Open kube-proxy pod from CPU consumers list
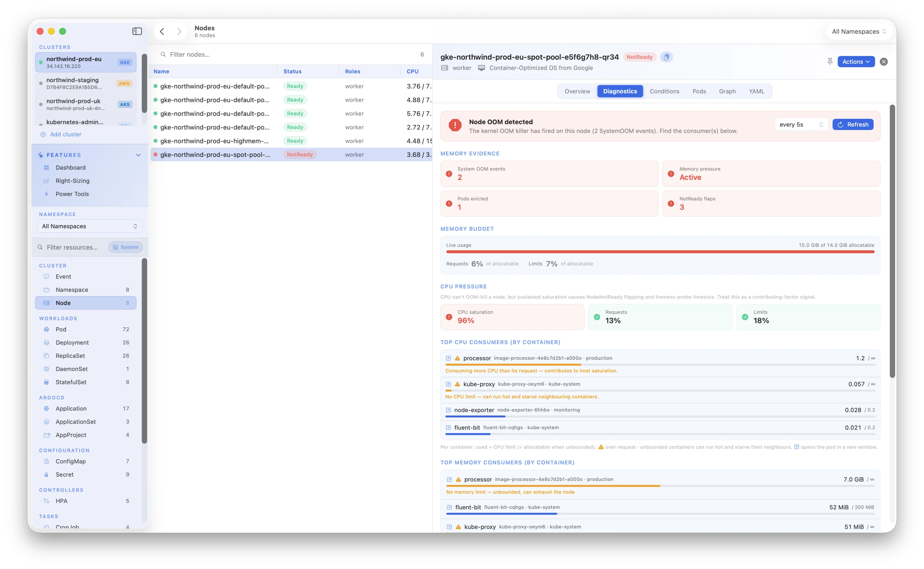Image resolution: width=924 pixels, height=569 pixels. [448, 384]
